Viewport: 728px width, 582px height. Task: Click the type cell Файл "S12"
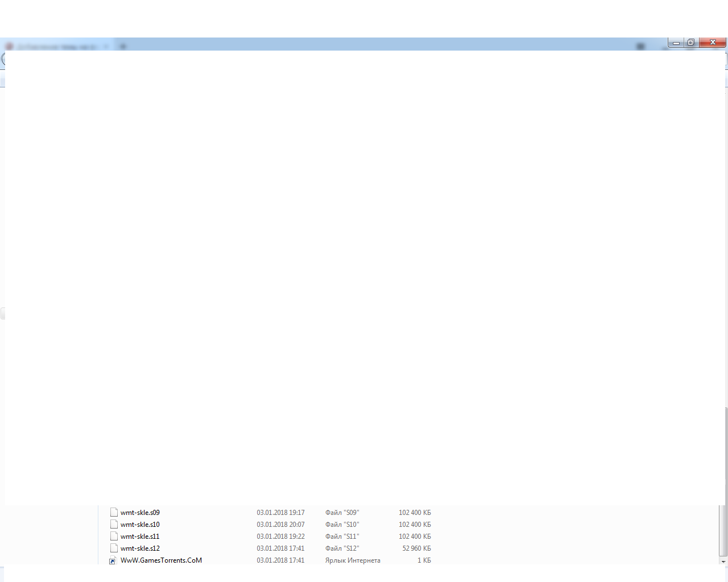tap(342, 548)
